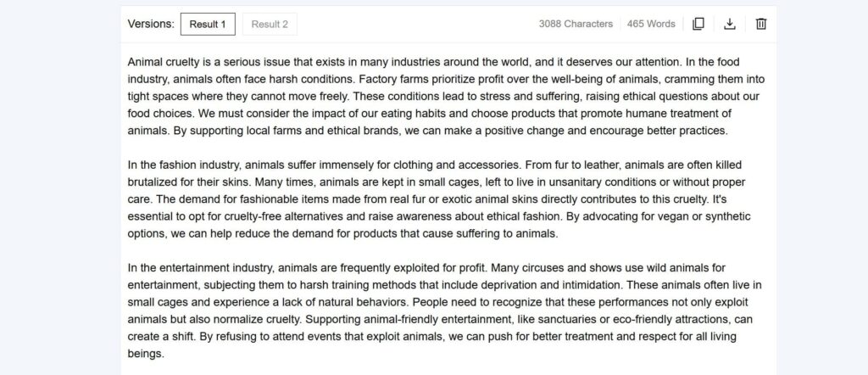Click the text "In the fashion industry"
The height and width of the screenshot is (375, 868).
pos(184,165)
